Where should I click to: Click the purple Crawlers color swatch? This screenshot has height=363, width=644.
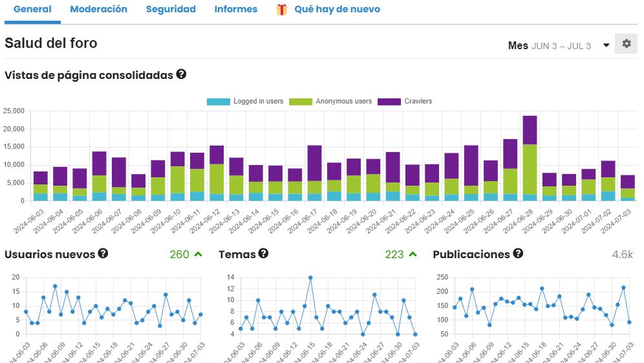(x=389, y=102)
